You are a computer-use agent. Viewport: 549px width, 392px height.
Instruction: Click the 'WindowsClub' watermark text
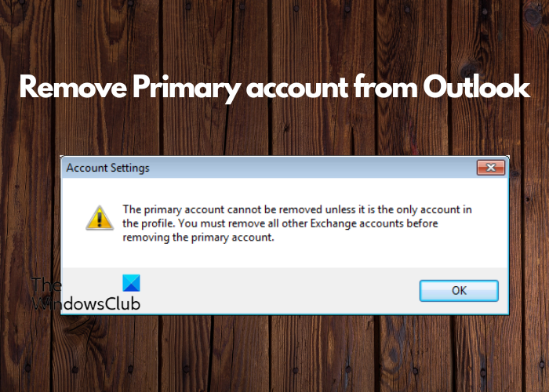coord(85,303)
